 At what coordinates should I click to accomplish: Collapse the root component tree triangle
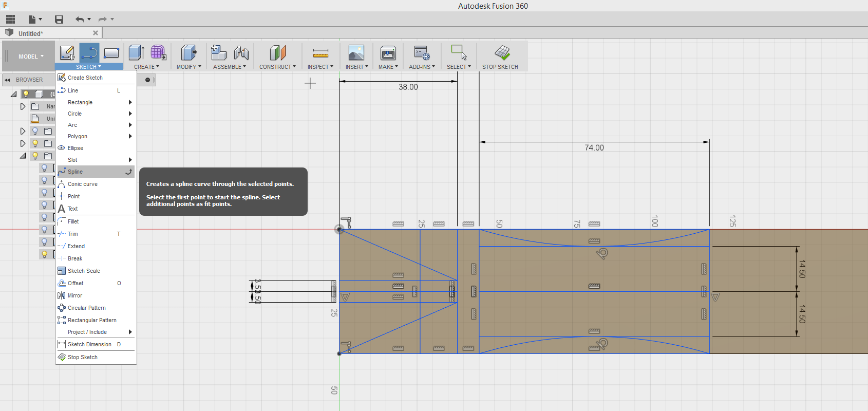click(x=14, y=94)
